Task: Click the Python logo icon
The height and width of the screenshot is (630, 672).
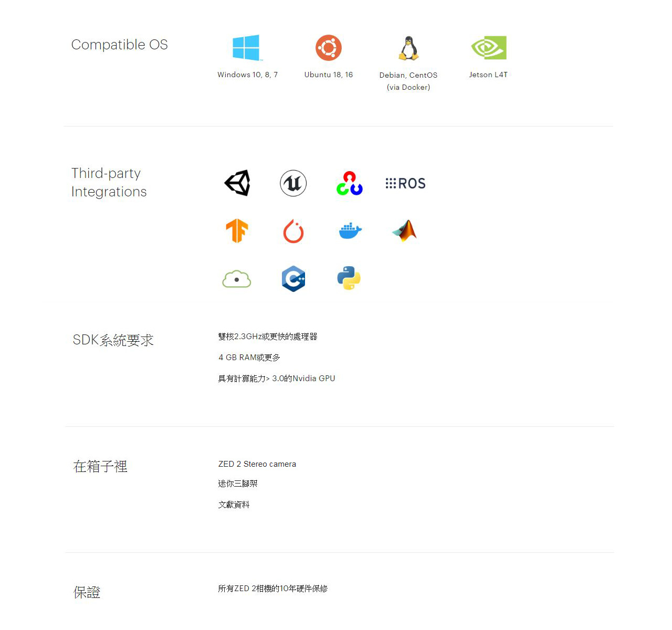Action: pyautogui.click(x=349, y=278)
